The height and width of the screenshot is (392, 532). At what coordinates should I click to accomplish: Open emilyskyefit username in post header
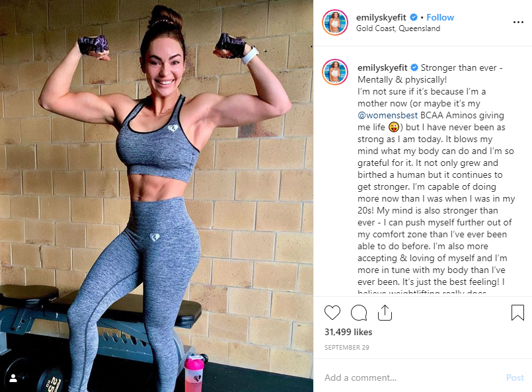point(381,17)
